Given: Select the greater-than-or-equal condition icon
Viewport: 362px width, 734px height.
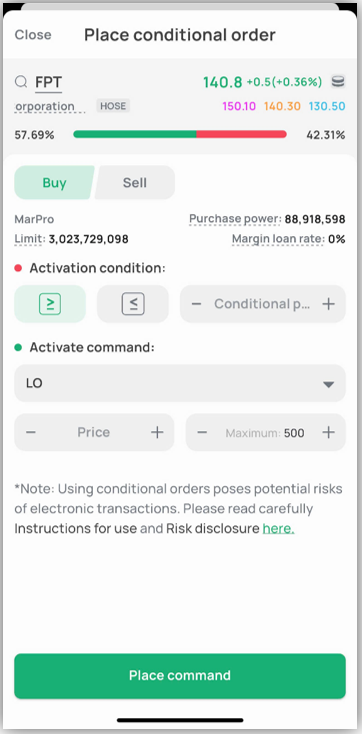Looking at the screenshot, I should click(x=50, y=304).
